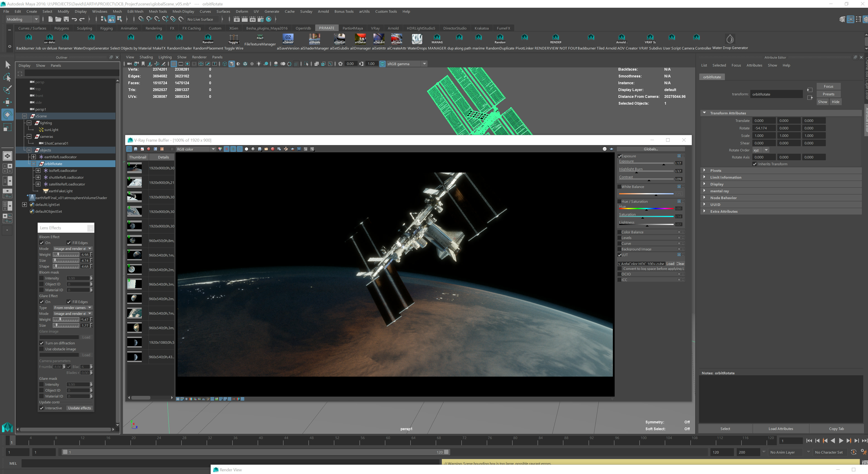Open viewport Shading menu
The image size is (868, 474).
[146, 57]
